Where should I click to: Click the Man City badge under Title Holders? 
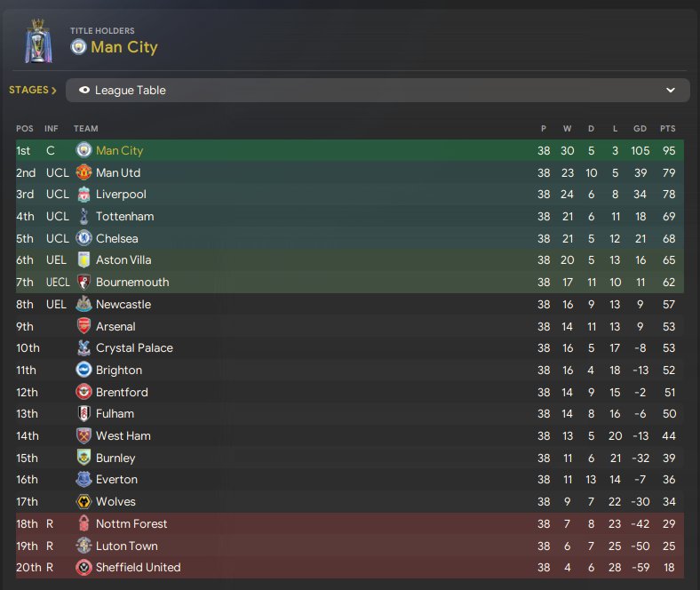pyautogui.click(x=78, y=47)
